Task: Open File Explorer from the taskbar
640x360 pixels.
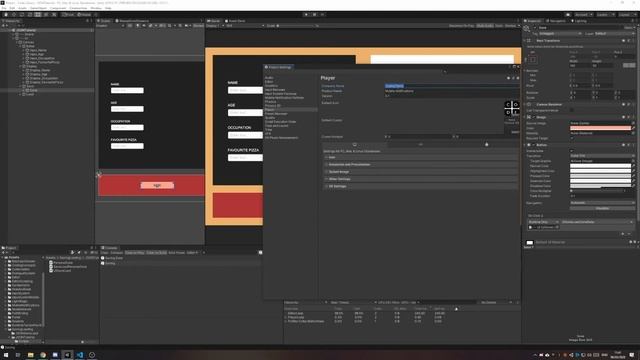Action: click(31, 355)
